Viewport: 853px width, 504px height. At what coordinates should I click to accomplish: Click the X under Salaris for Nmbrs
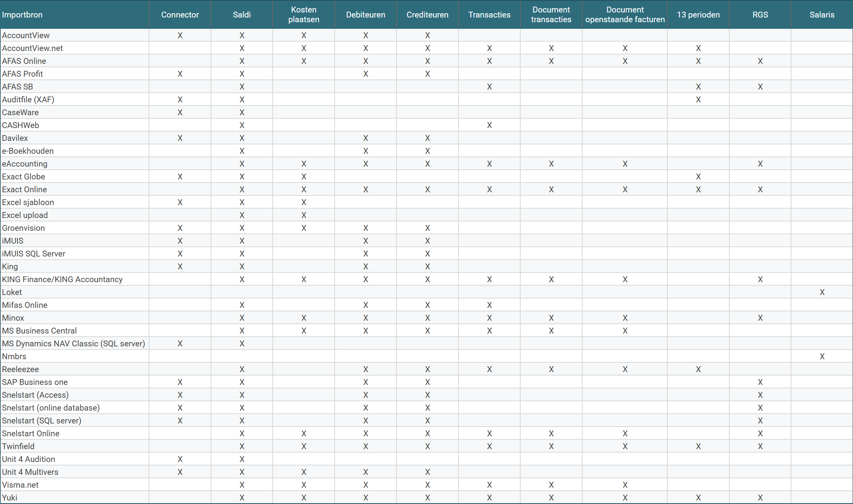coord(822,356)
